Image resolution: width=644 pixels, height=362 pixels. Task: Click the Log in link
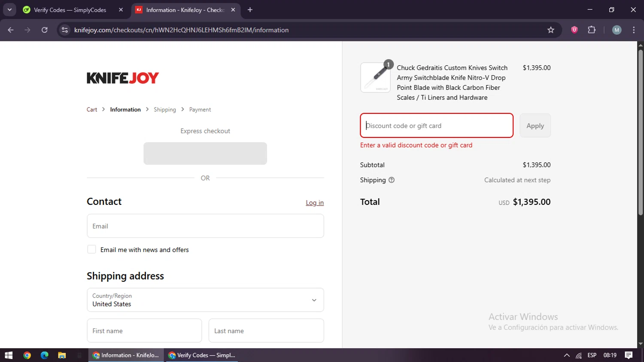click(x=315, y=203)
